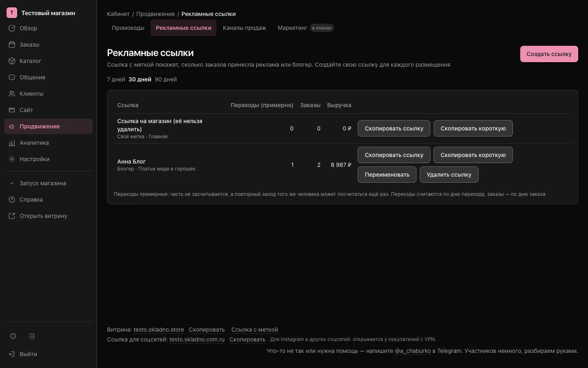
Task: Open the @a_chaburko Telegram link
Action: coord(413,351)
